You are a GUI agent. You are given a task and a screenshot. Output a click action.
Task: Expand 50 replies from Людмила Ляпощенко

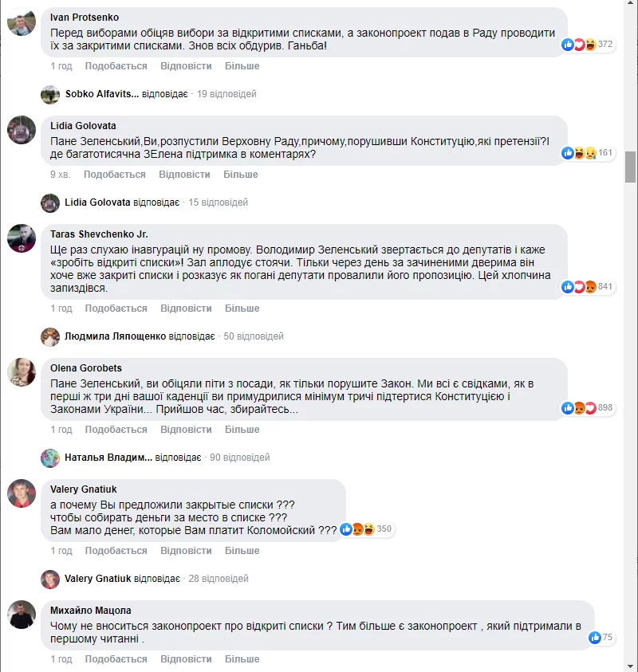[x=254, y=336]
